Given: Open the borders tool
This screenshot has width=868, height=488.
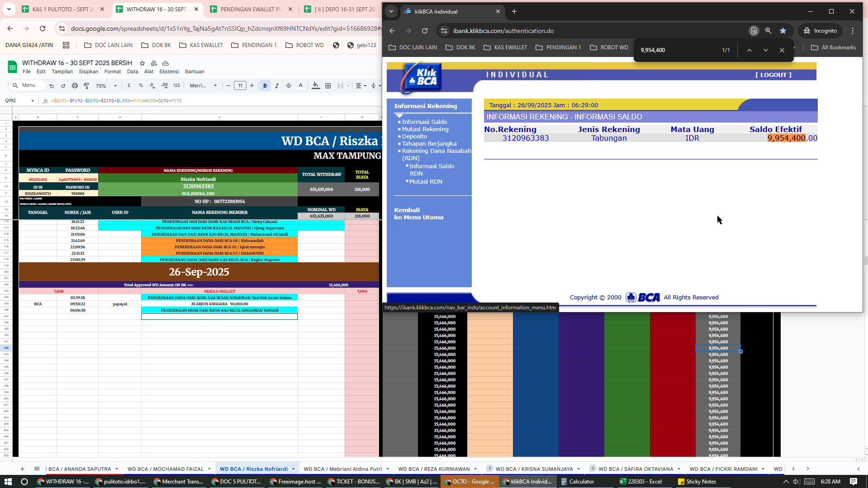Looking at the screenshot, I should [328, 85].
